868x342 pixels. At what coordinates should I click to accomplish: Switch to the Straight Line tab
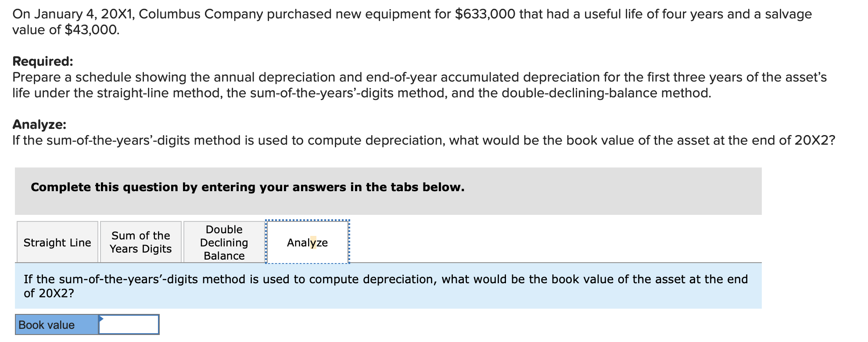(x=57, y=242)
